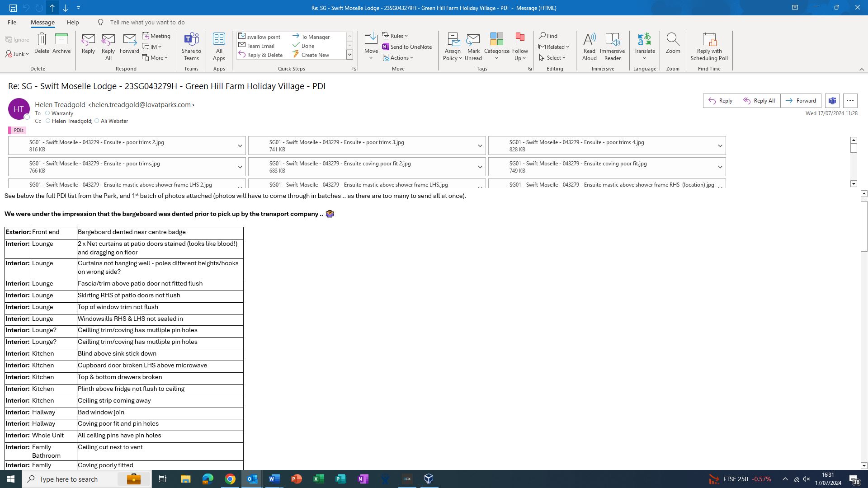The width and height of the screenshot is (868, 488).
Task: Open the File menu tab
Action: click(x=12, y=22)
